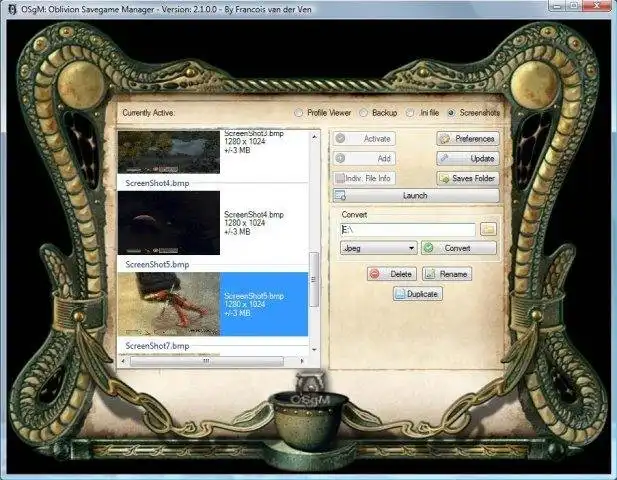Rename the selected screenshot

click(x=447, y=274)
